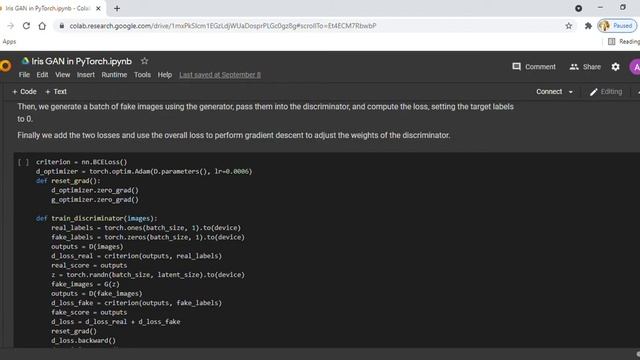The height and width of the screenshot is (360, 640).
Task: Open the Apps bookmarks shortcut
Action: point(9,42)
